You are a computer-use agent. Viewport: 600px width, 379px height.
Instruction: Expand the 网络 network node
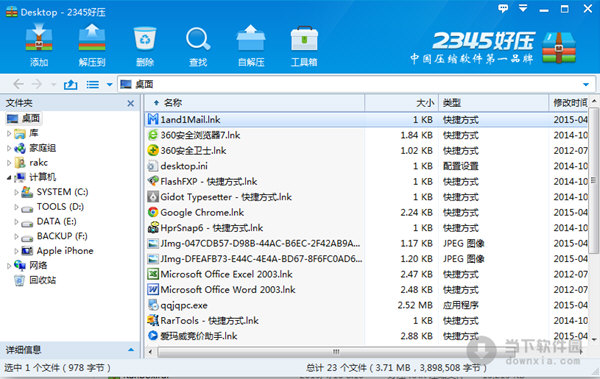click(9, 266)
